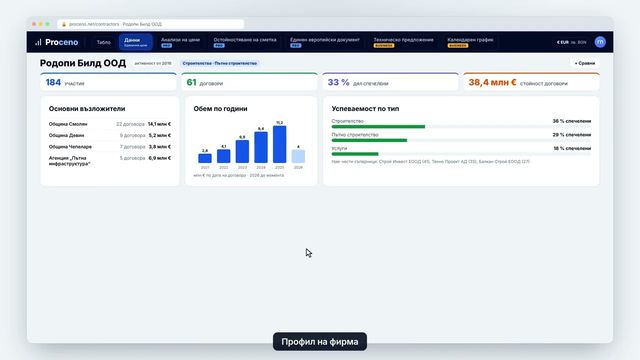Click the Сравни button

tap(584, 63)
